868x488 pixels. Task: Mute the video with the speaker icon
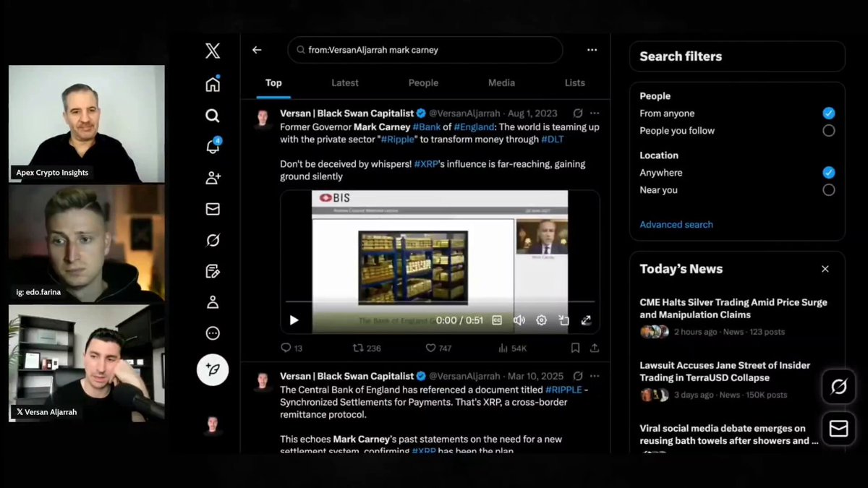point(519,320)
